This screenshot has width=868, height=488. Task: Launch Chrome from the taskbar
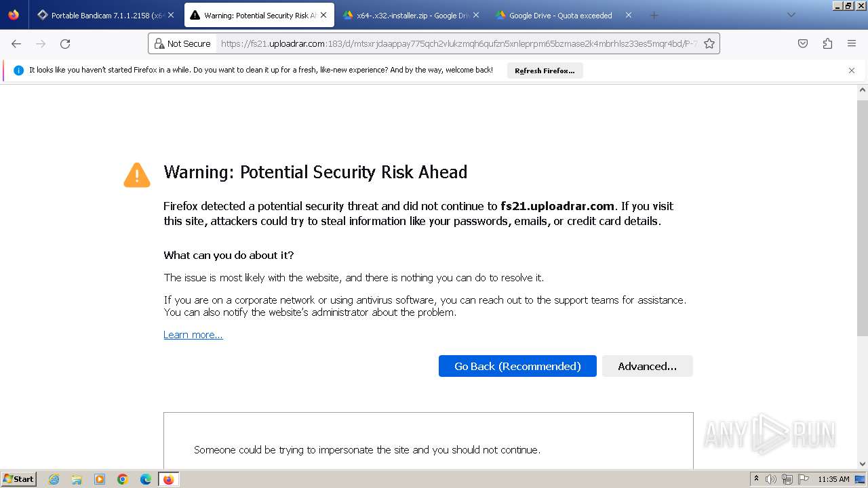pyautogui.click(x=123, y=479)
